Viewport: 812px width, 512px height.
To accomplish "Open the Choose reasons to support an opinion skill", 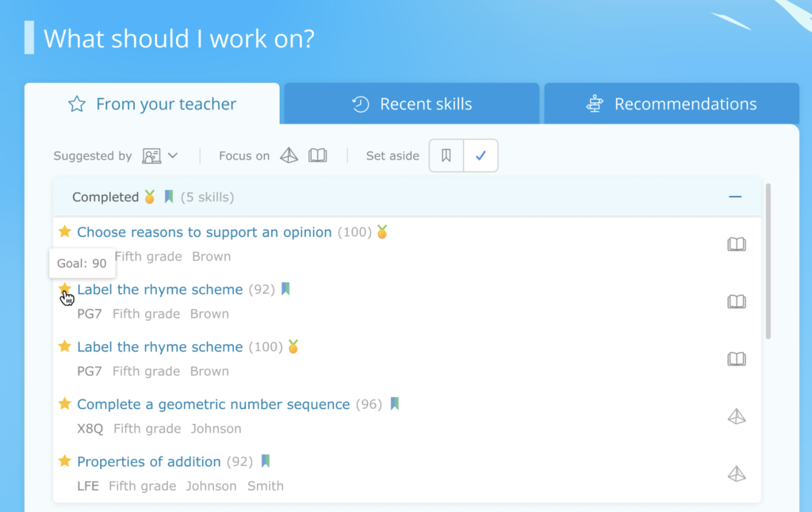I will (204, 232).
